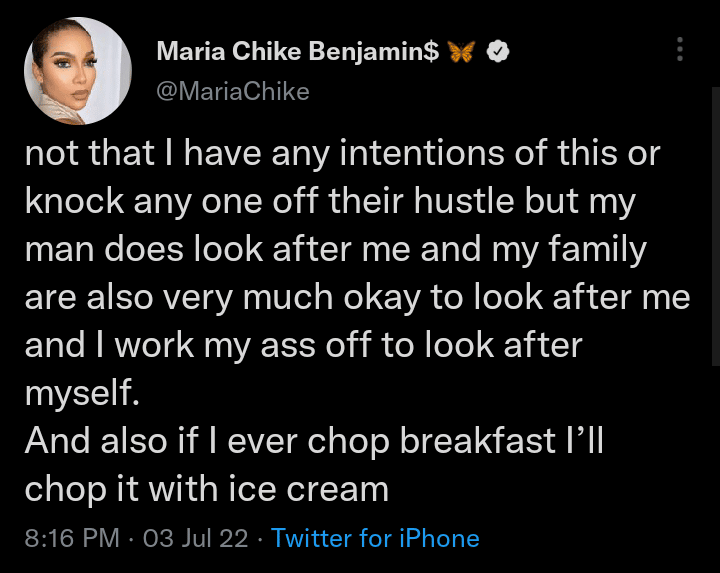Screen dimensions: 720x573
Task: Open the three-dot more options menu
Action: 680,49
